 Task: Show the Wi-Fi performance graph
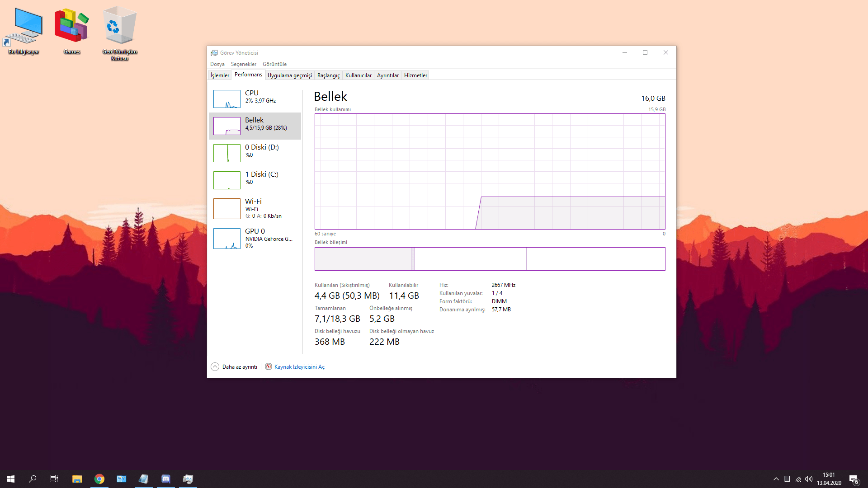255,208
